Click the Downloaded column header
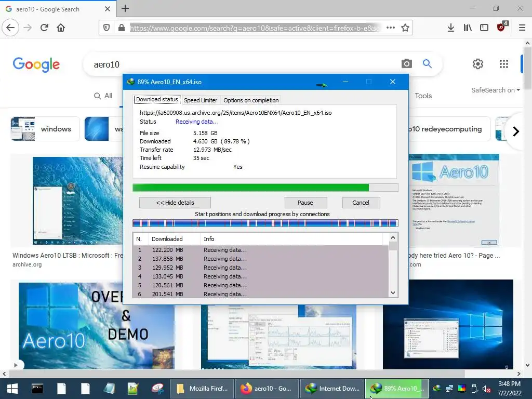Viewport: 532px width, 399px height. point(175,239)
